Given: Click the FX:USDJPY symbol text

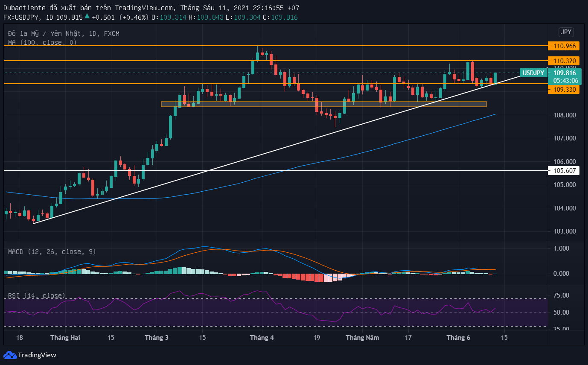Looking at the screenshot, I should pos(21,17).
